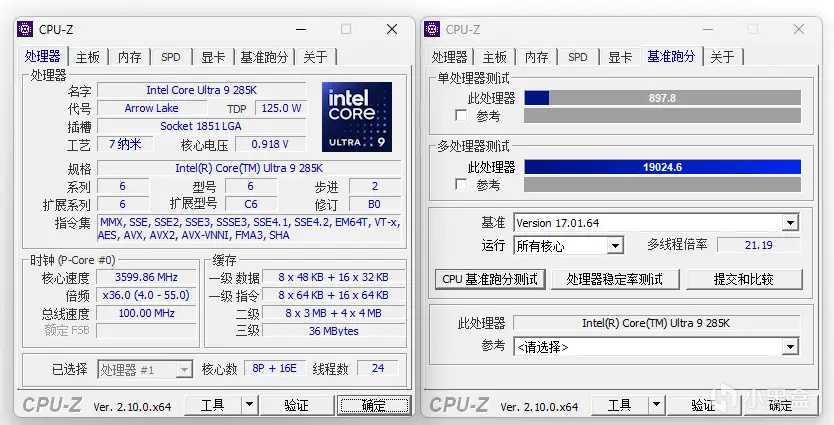Click the 多处理器测试 reference bar
The width and height of the screenshot is (834, 425).
coord(662,185)
